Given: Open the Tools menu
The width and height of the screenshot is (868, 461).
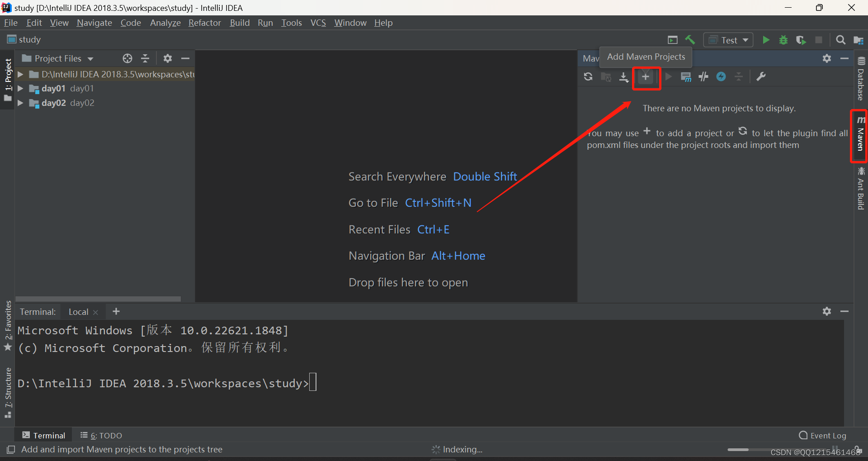Looking at the screenshot, I should (x=292, y=23).
